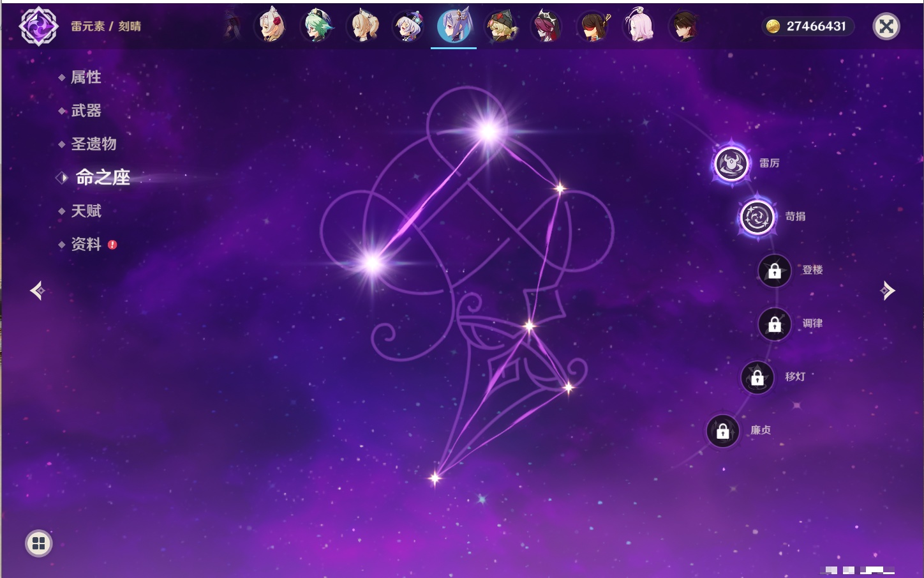Click the Mora balance 27466431

808,26
